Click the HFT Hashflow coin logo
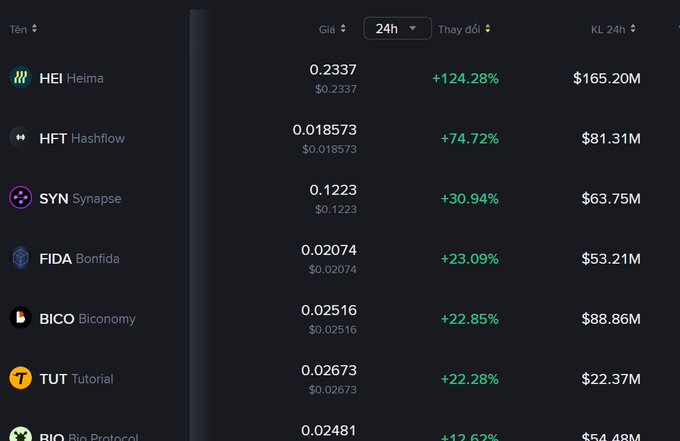The height and width of the screenshot is (441, 680). [x=20, y=138]
